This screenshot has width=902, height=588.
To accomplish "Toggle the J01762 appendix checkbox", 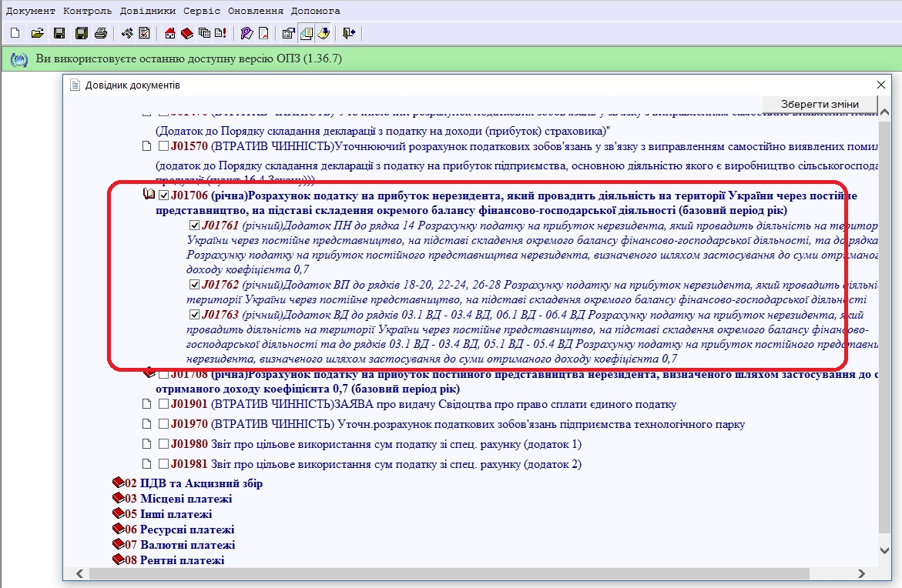I will point(194,285).
